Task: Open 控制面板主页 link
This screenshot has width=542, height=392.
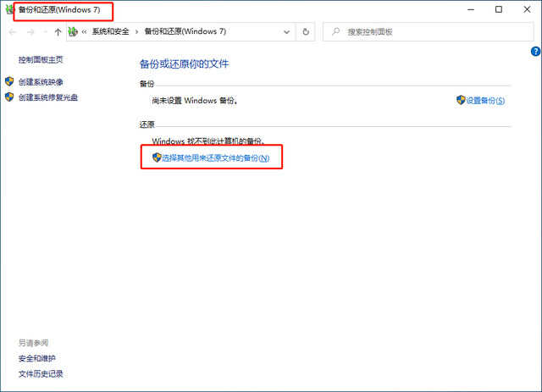Action: point(41,60)
